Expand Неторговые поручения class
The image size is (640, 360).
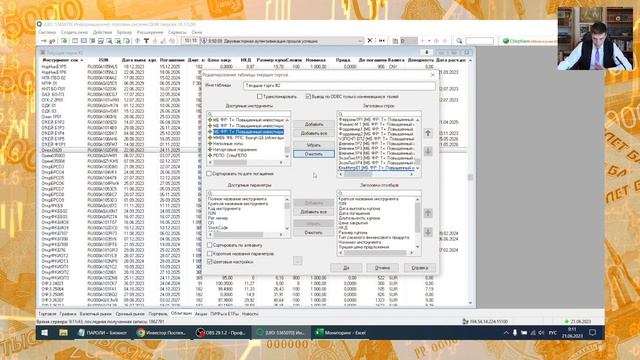click(x=210, y=150)
